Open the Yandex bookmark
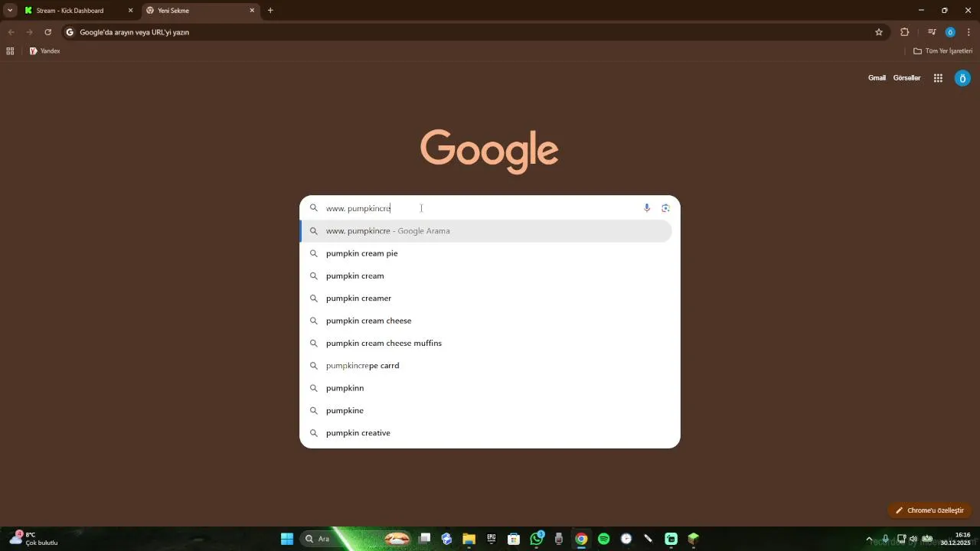 (44, 51)
